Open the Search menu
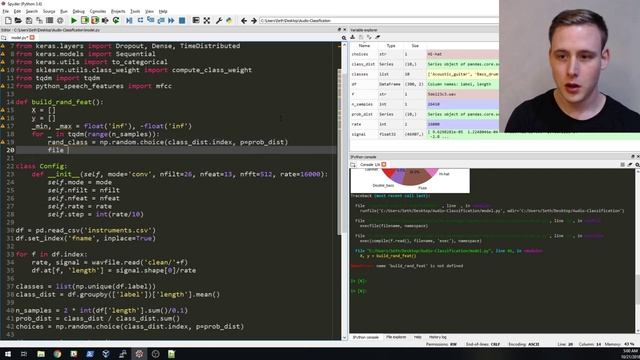This screenshot has height=360, width=640. pos(31,11)
